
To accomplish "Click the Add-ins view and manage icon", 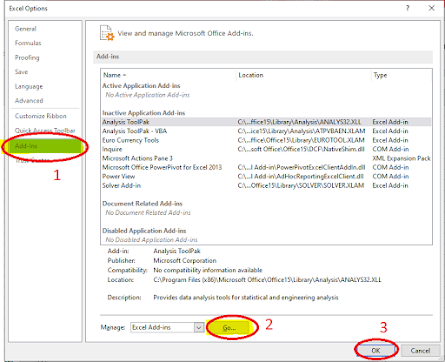I will 107,33.
